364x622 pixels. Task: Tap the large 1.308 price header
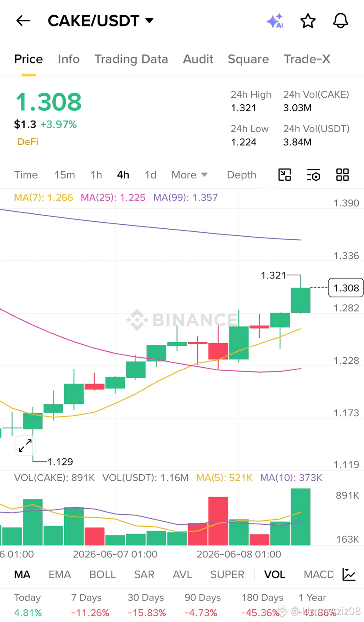48,102
